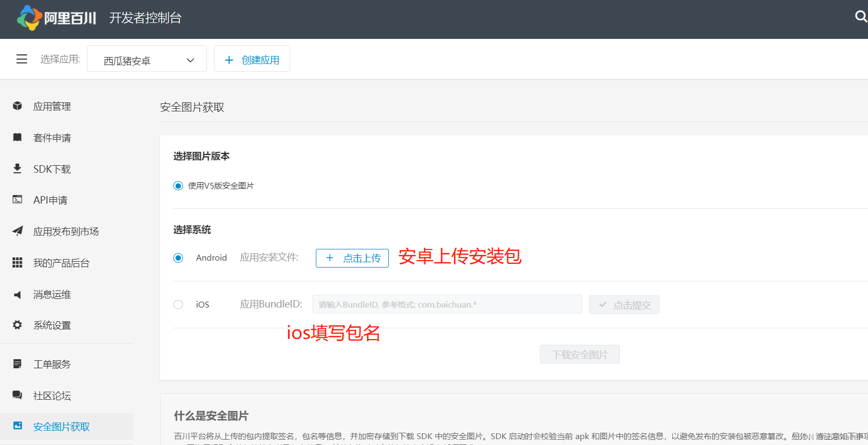Select 安全图片获取 sidebar item
This screenshot has height=445, width=868.
pos(67,426)
